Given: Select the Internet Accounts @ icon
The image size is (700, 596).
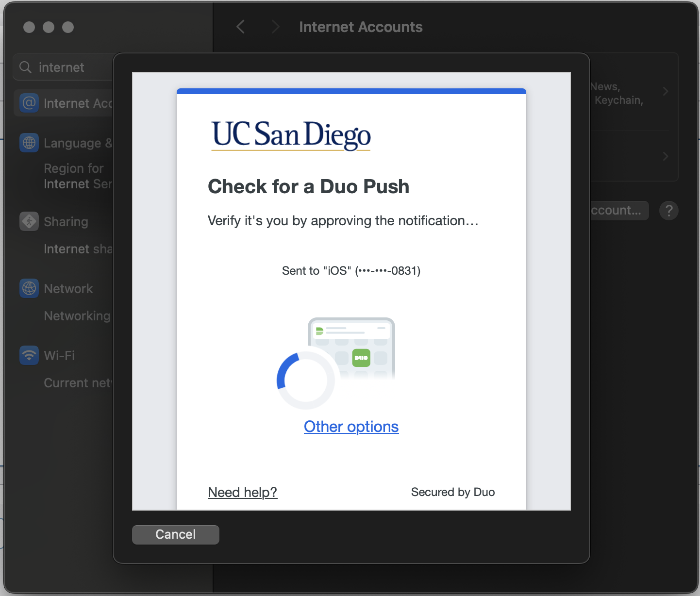Looking at the screenshot, I should [x=29, y=103].
